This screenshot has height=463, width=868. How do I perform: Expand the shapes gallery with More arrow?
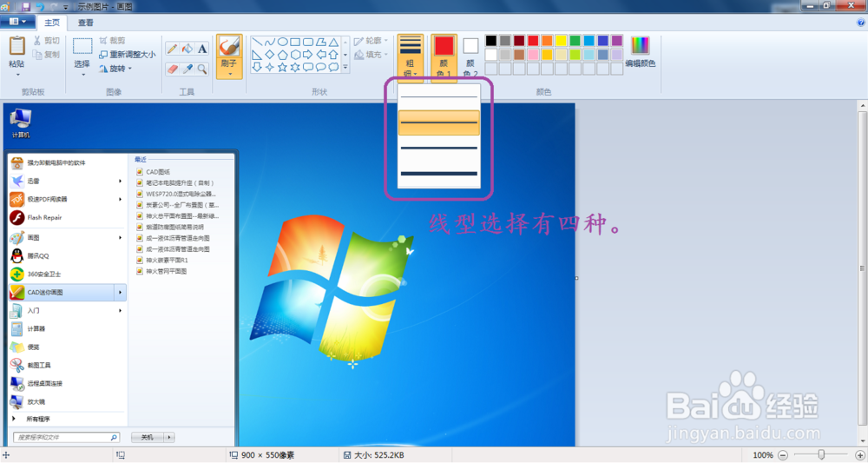(345, 67)
